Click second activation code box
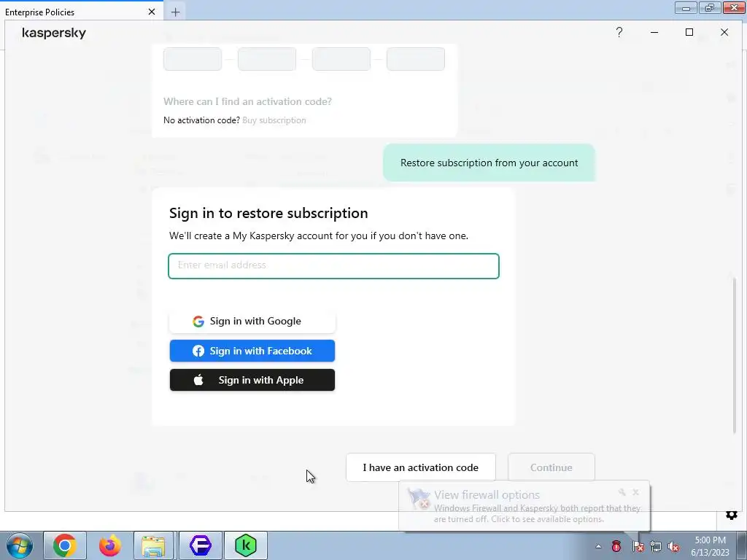Screen dimensions: 747x560 click(267, 59)
